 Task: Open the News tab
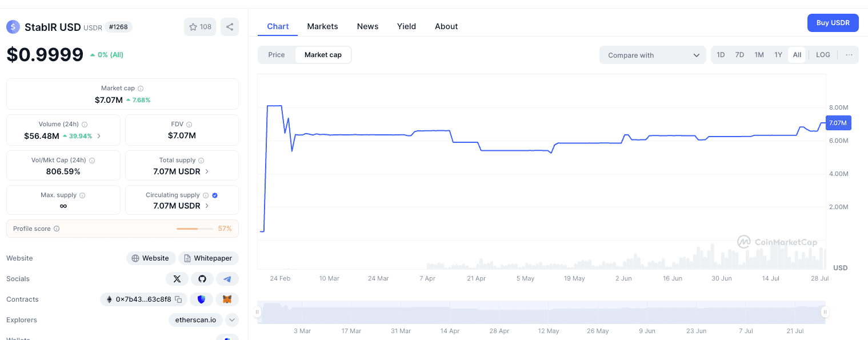click(367, 26)
